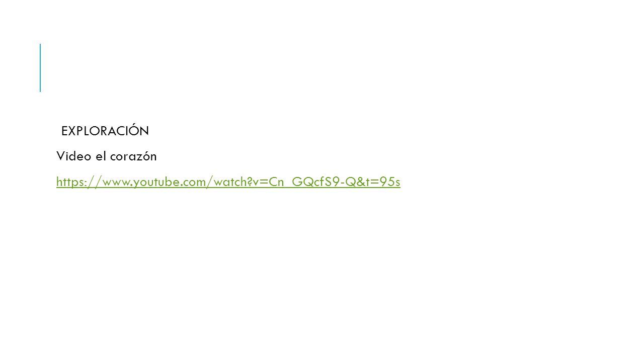
Task: Click the letter E starting EXPLORACIÓN
Action: pyautogui.click(x=64, y=131)
